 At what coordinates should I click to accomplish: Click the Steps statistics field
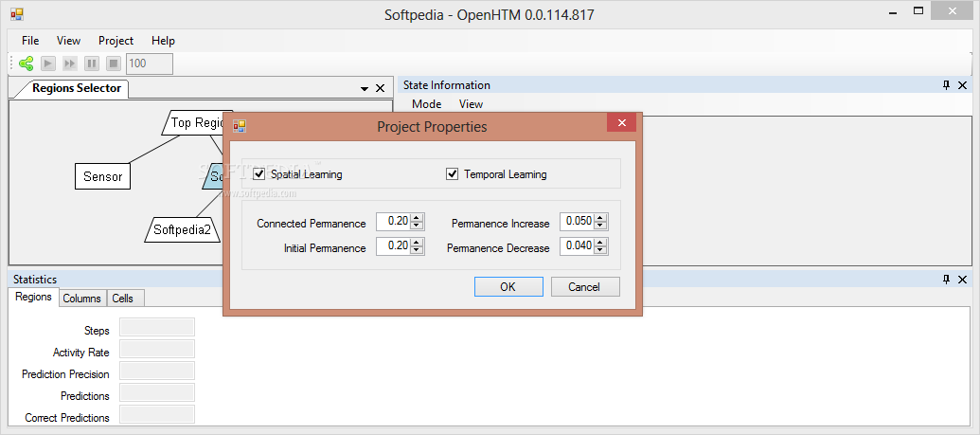pos(157,327)
